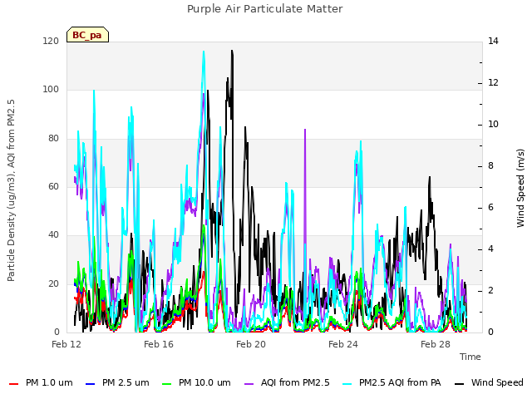Viewport: 532px width, 399px height.
Task: Click the Feb 16 x-axis label
Action: coord(159,344)
